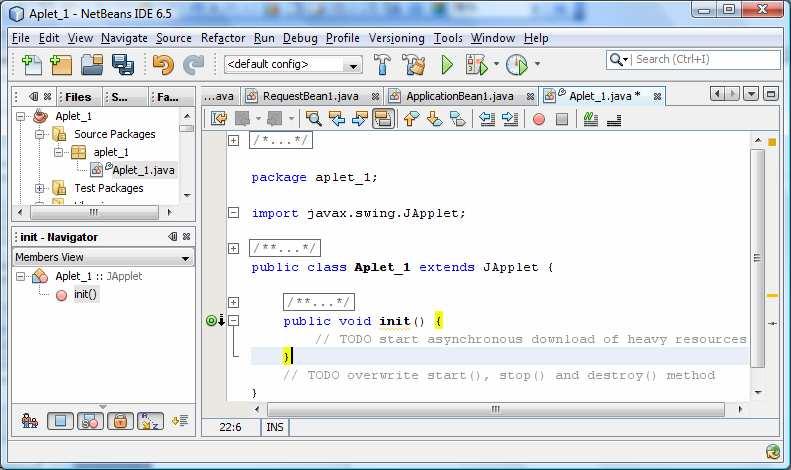The height and width of the screenshot is (470, 791).
Task: Expand the first folded comment block
Action: coord(234,140)
